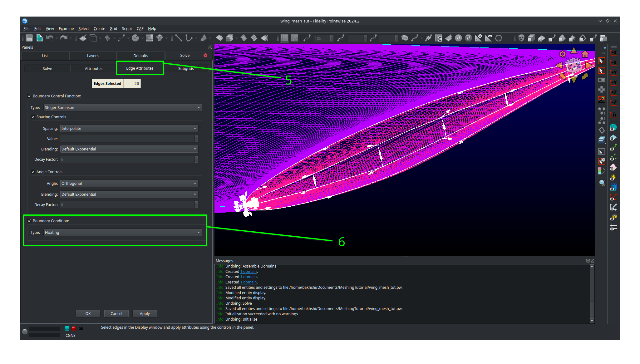Uncheck the Boundary Control Functions checkbox
The height and width of the screenshot is (364, 640).
(x=29, y=96)
